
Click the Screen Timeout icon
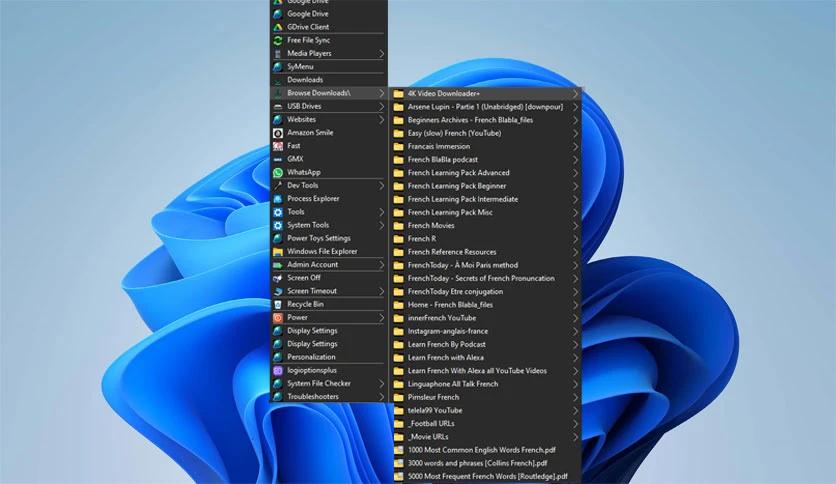[278, 292]
